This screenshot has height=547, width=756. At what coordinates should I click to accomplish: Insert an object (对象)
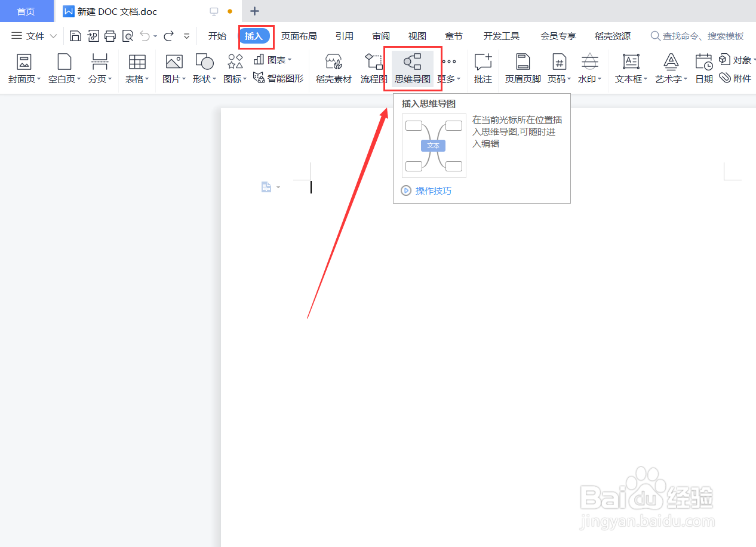click(x=737, y=60)
